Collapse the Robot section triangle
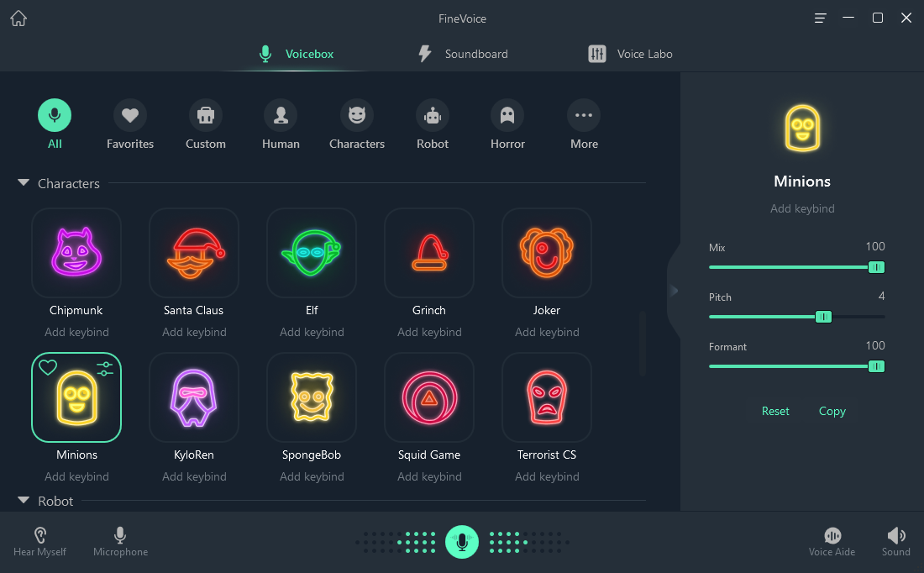Viewport: 924px width, 573px height. [24, 501]
